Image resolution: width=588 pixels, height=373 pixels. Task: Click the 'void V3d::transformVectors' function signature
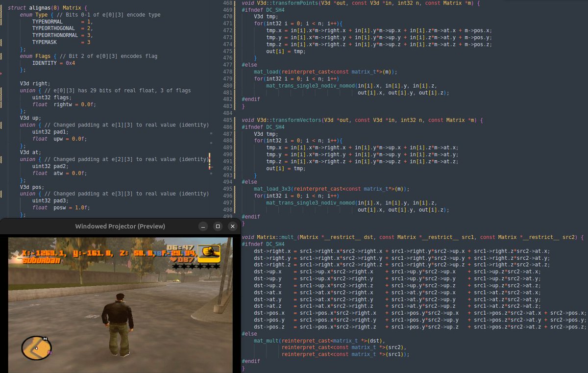[363, 120]
